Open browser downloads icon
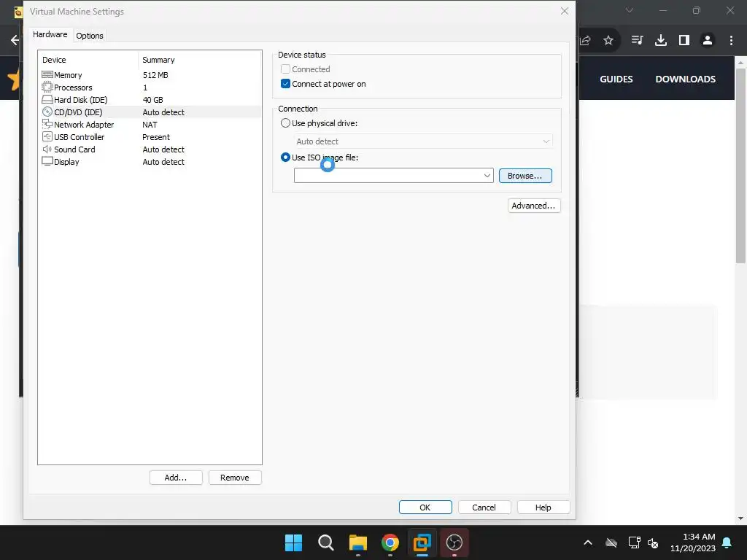 pyautogui.click(x=661, y=41)
